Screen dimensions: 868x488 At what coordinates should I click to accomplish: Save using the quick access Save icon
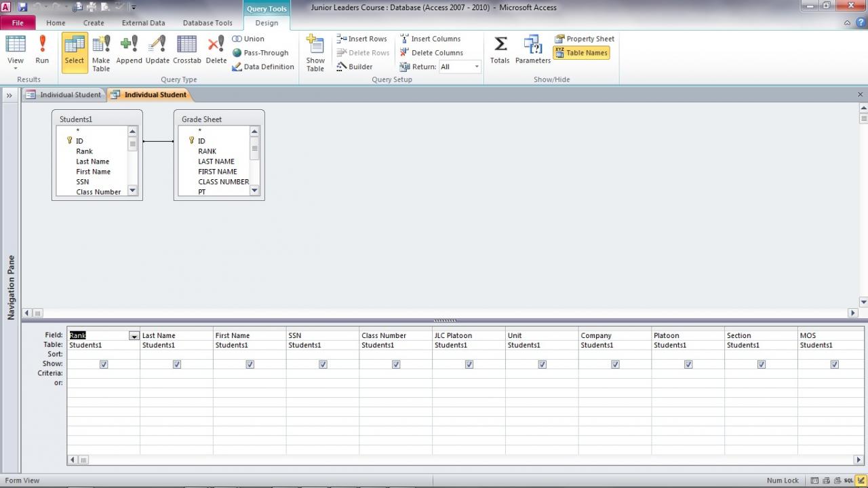(23, 7)
